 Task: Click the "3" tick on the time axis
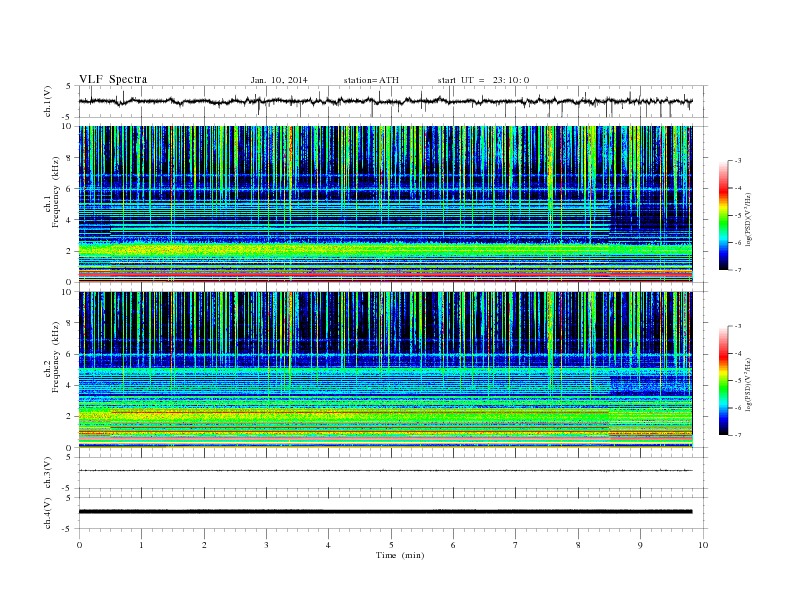point(266,545)
